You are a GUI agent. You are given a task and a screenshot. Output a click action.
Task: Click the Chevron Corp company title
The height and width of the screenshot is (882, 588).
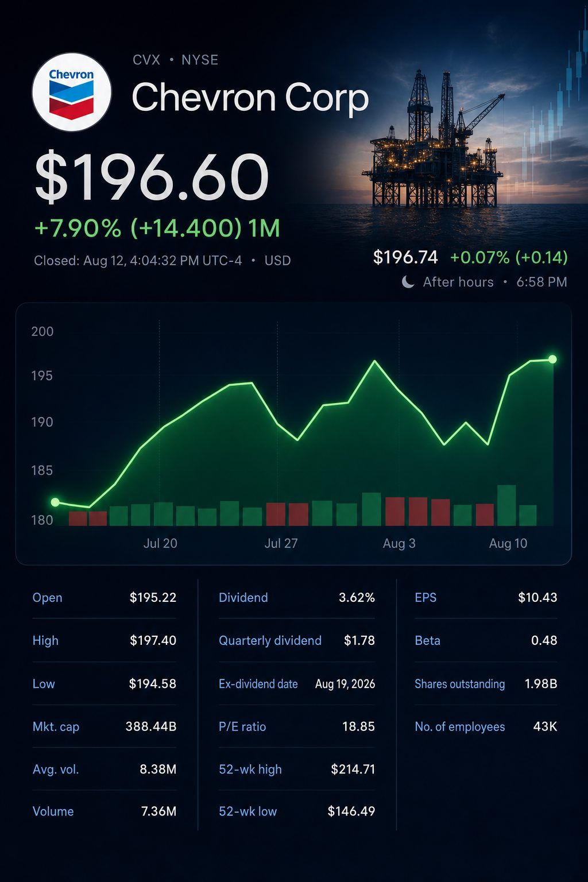(x=250, y=97)
